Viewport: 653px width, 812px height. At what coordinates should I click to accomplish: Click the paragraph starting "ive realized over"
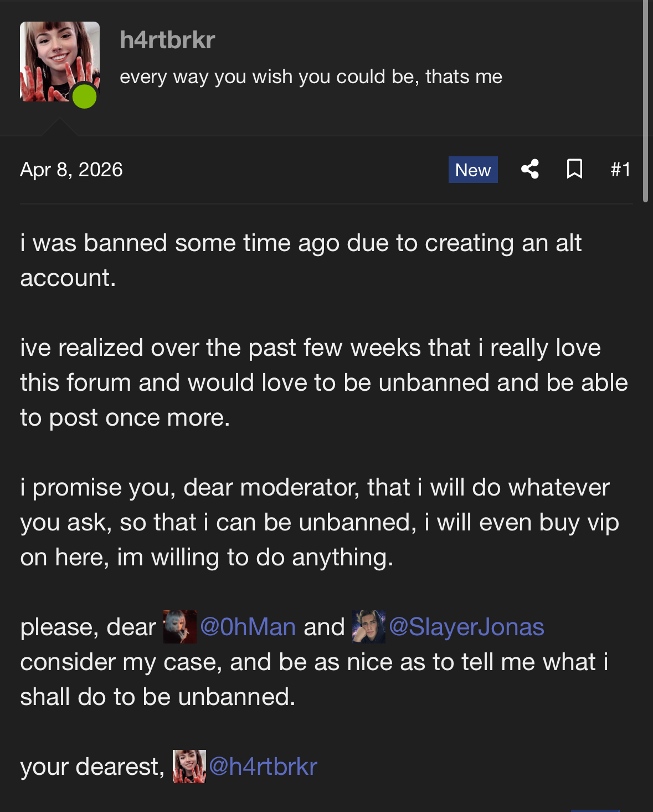coord(324,382)
